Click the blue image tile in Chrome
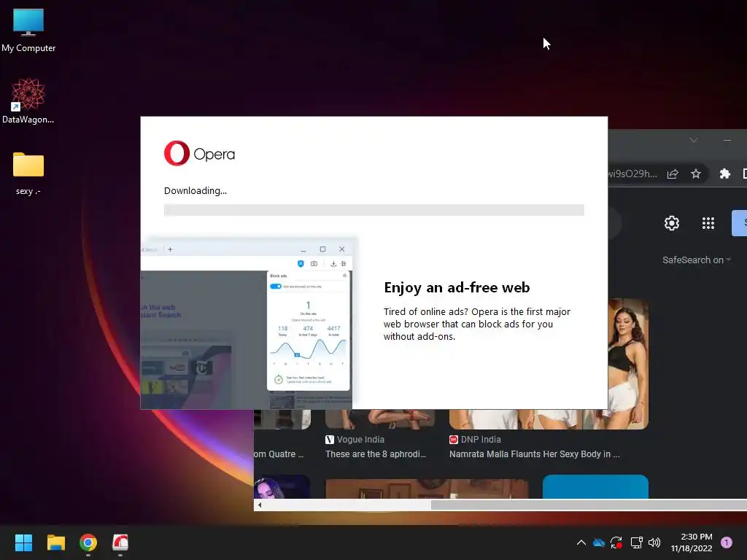Image resolution: width=747 pixels, height=560 pixels. pyautogui.click(x=595, y=486)
